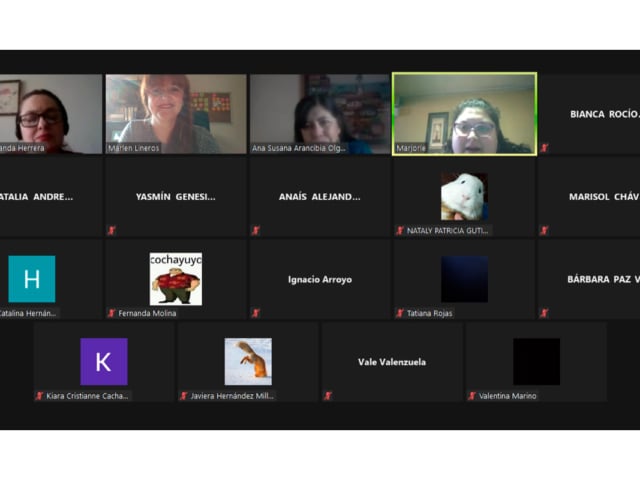The width and height of the screenshot is (640, 480).
Task: Click the 'NATALY PATRICIA GUTI...' name label
Action: click(x=447, y=231)
